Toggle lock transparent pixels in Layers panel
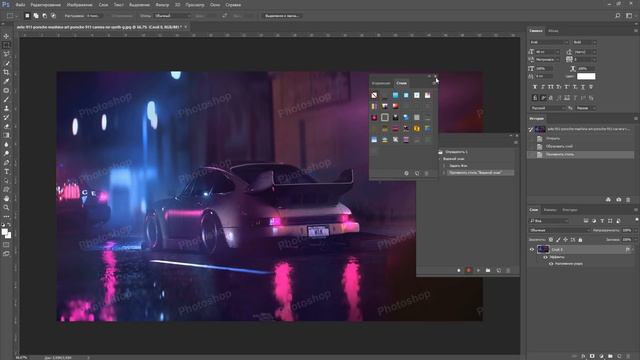Viewport: 640px width, 360px height. (x=551, y=240)
